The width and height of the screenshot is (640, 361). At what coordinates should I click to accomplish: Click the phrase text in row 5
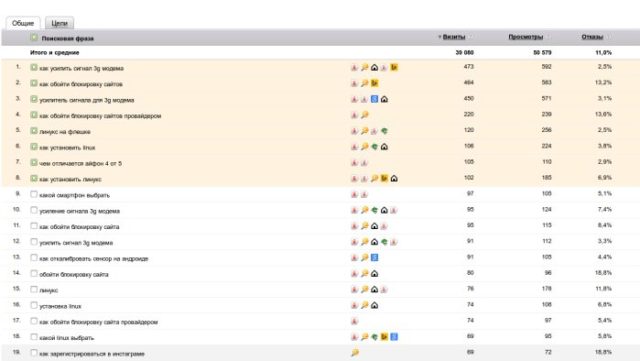click(x=65, y=131)
